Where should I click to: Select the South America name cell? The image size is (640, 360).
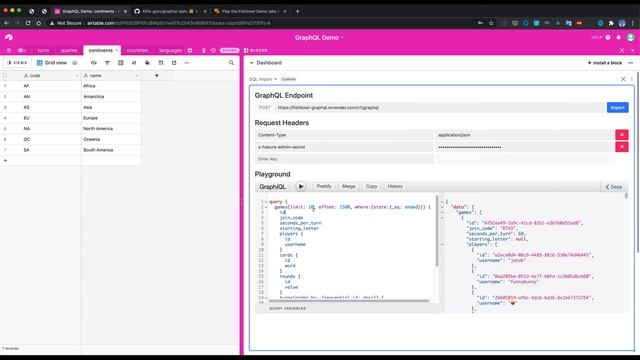[x=111, y=150]
